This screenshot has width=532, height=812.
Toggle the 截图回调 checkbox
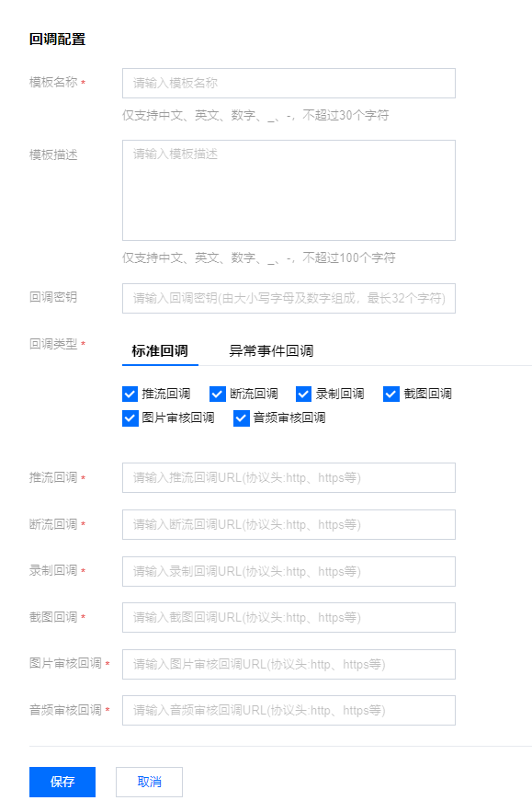(391, 395)
